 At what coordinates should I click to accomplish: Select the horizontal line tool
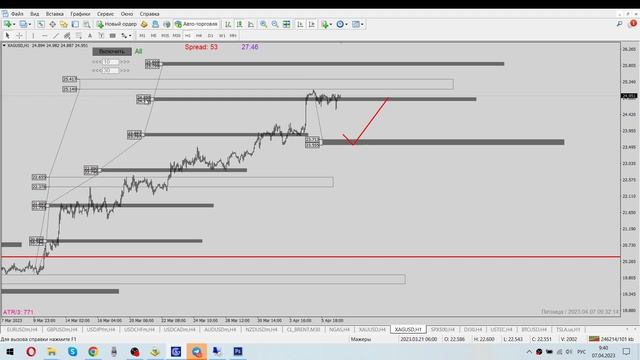[44, 36]
